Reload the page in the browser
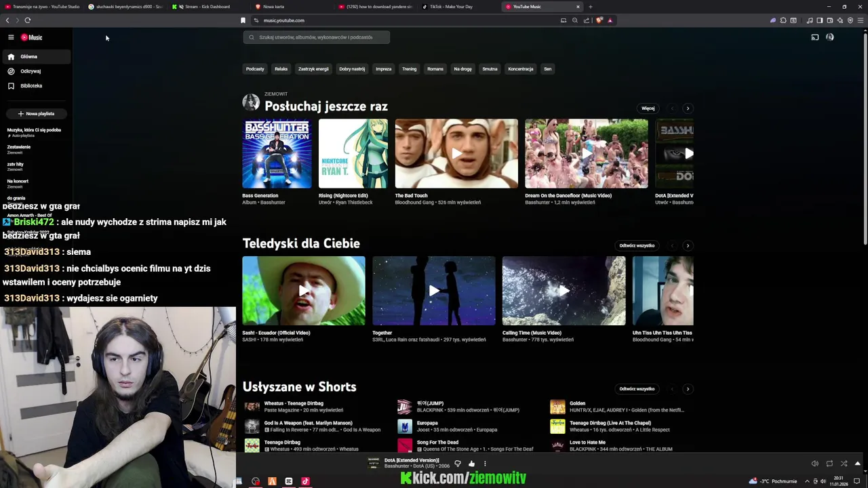This screenshot has height=488, width=868. [x=27, y=20]
